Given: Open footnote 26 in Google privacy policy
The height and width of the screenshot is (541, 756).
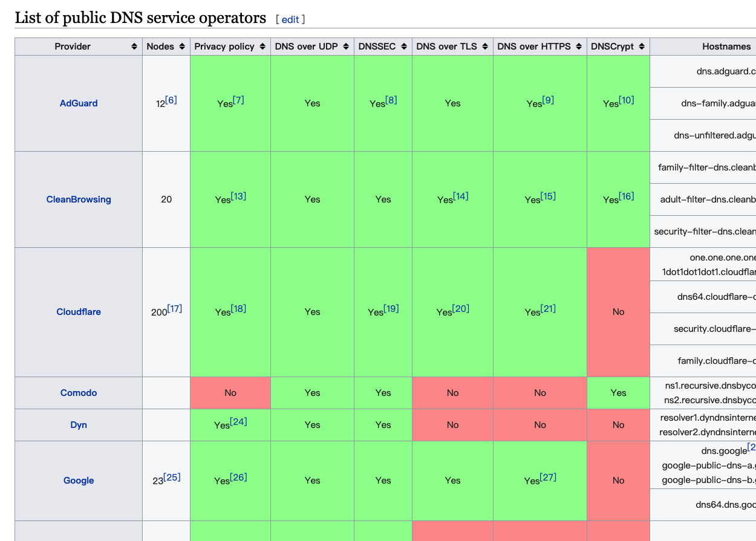Looking at the screenshot, I should click(x=238, y=477).
